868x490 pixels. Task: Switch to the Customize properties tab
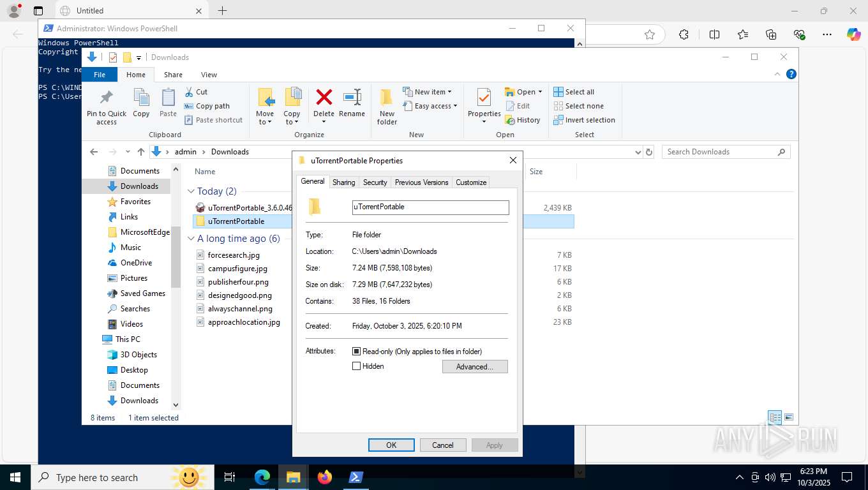(471, 182)
